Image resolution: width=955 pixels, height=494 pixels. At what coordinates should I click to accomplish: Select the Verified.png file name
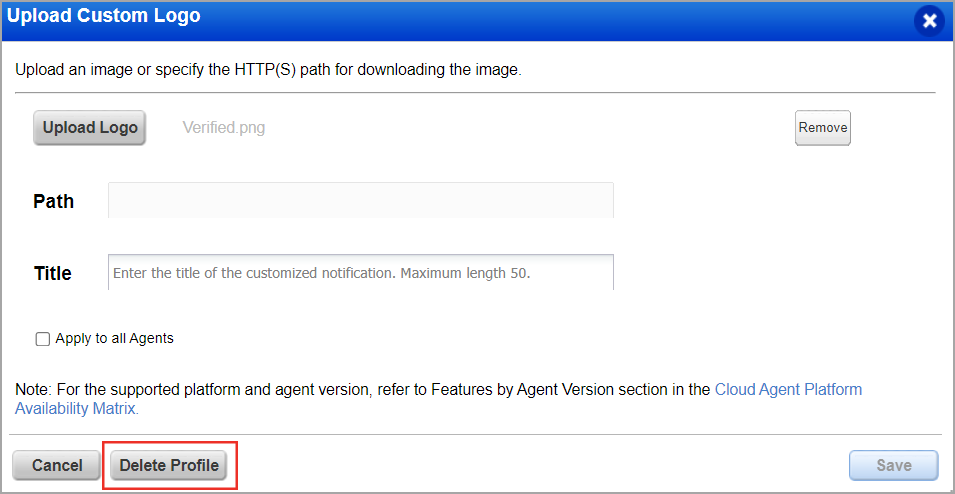[224, 128]
